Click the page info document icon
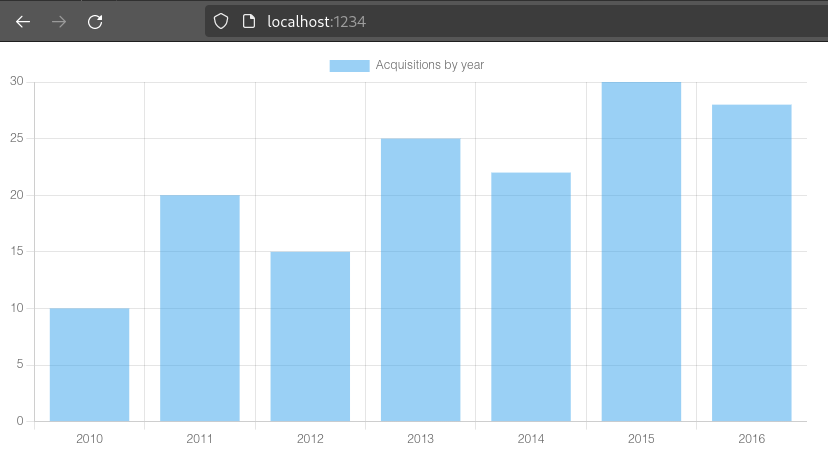828x456 pixels. [249, 21]
